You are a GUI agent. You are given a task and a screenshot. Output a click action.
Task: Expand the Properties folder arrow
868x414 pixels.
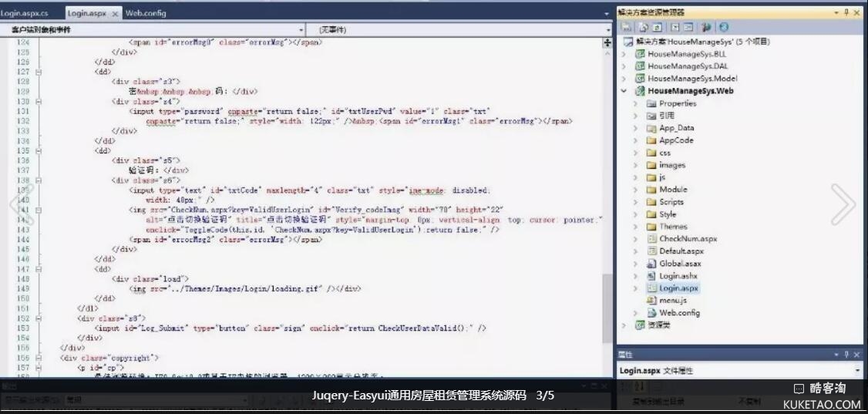tap(635, 103)
